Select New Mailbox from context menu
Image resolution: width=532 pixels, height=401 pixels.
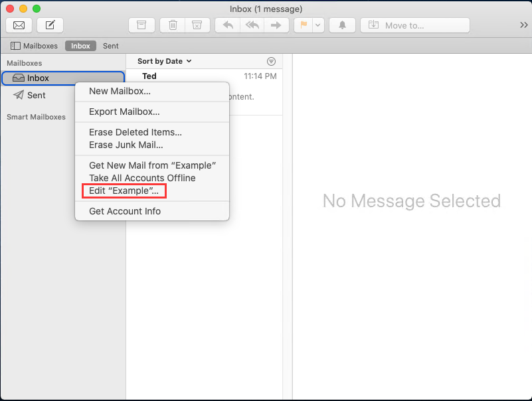point(120,91)
